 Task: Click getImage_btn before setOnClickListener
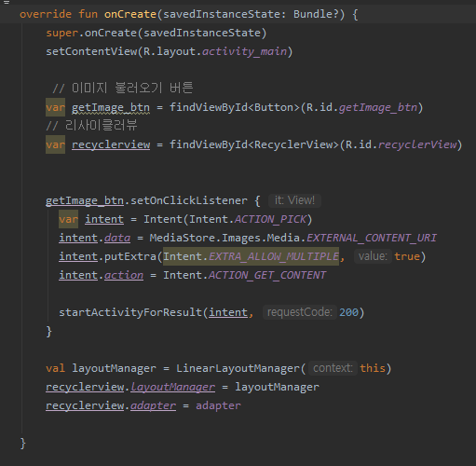point(85,200)
